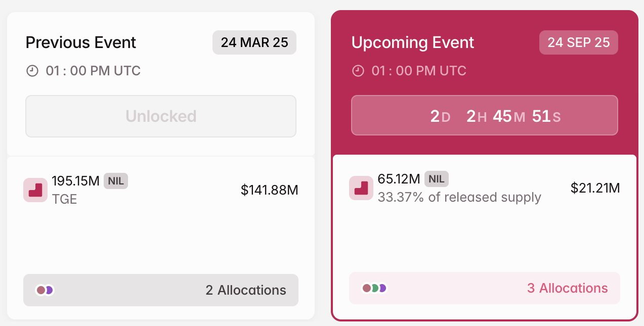Click the green allocation dot on Upcoming Event

coord(374,288)
